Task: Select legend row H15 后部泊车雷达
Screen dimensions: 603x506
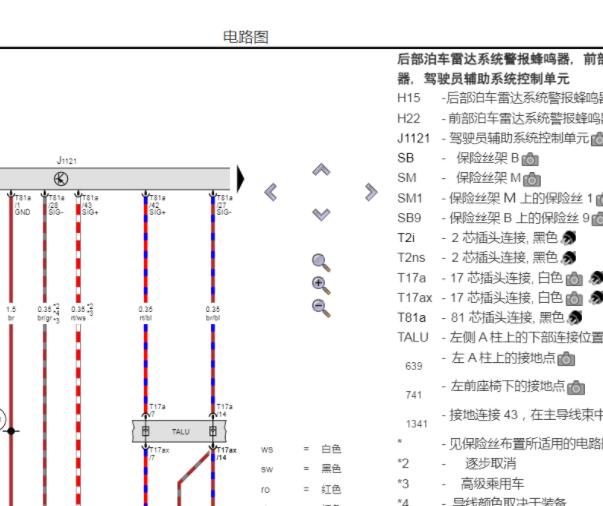Action: click(x=500, y=98)
